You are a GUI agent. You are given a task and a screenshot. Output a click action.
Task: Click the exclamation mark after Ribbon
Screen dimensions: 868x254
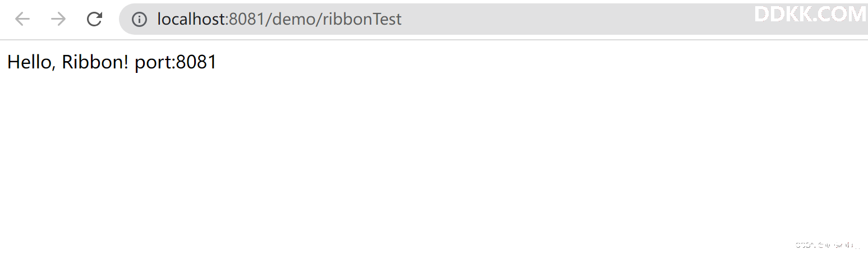coord(126,62)
